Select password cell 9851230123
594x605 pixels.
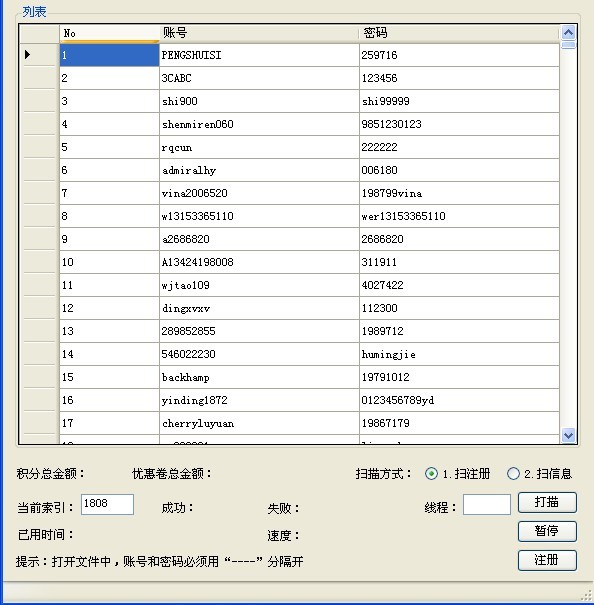point(459,124)
